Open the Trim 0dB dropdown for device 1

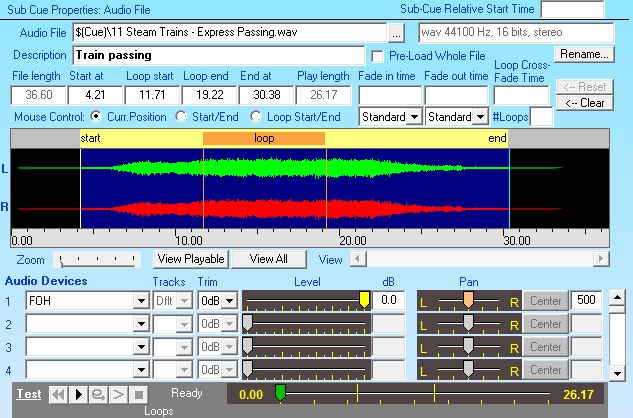(x=229, y=301)
